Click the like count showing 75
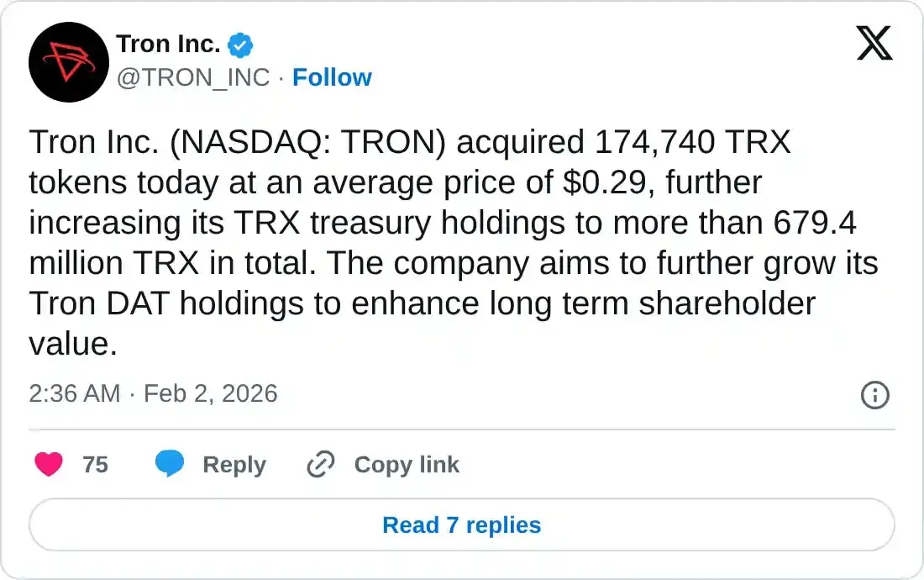This screenshot has width=924, height=580. tap(95, 464)
